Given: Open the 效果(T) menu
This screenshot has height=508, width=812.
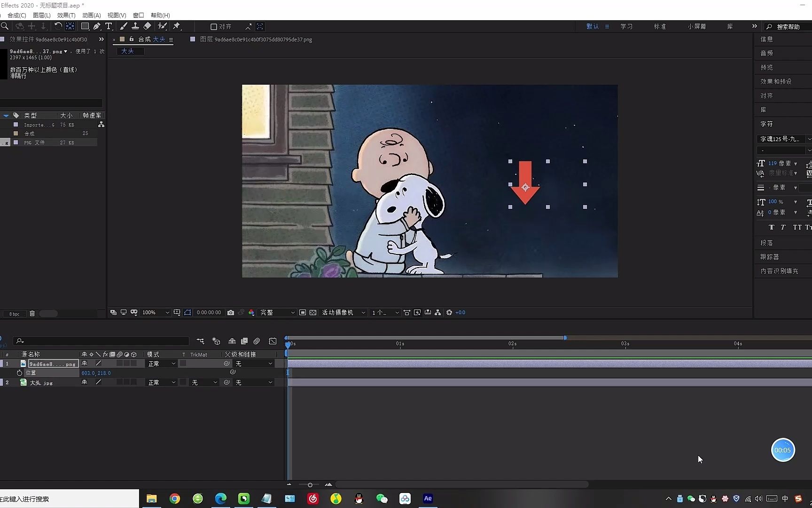Looking at the screenshot, I should [66, 16].
